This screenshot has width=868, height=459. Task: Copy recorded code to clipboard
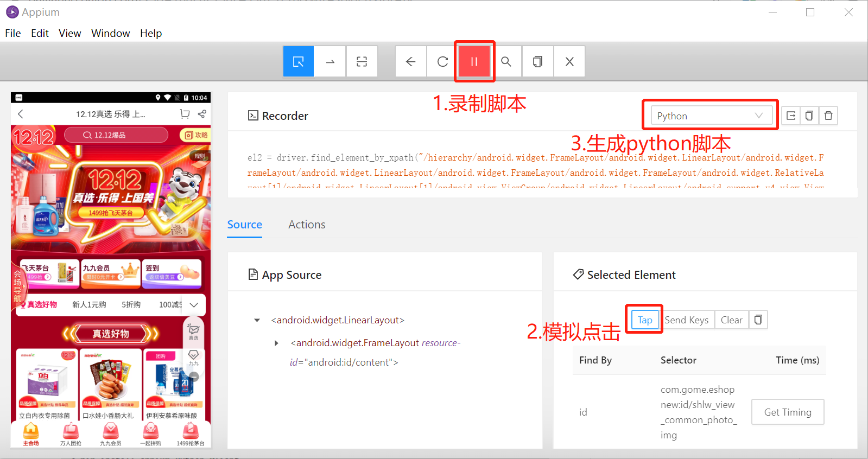[x=809, y=116]
